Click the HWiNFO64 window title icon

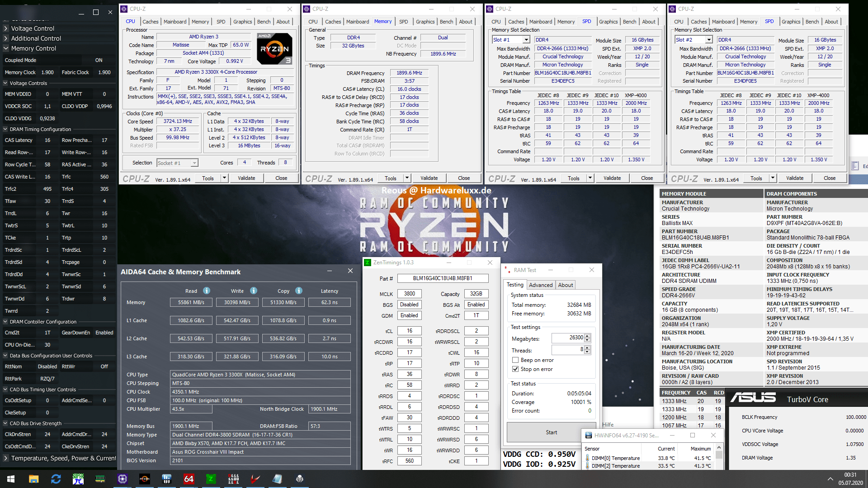[x=589, y=435]
